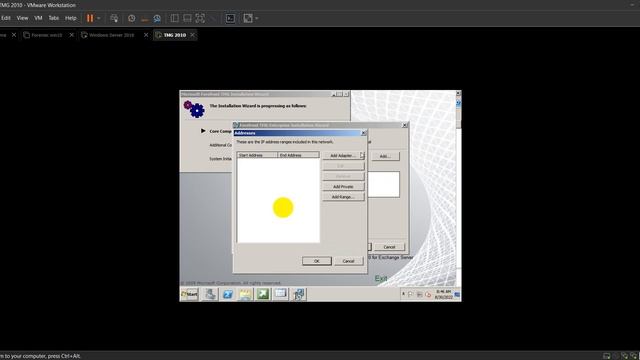The width and height of the screenshot is (640, 360).
Task: Click the white address list area
Action: (278, 200)
